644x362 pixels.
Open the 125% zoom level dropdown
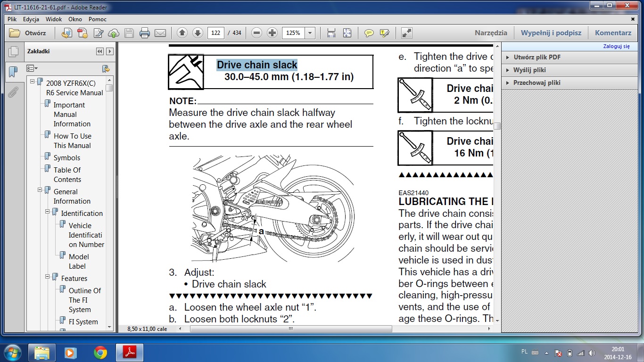(310, 33)
